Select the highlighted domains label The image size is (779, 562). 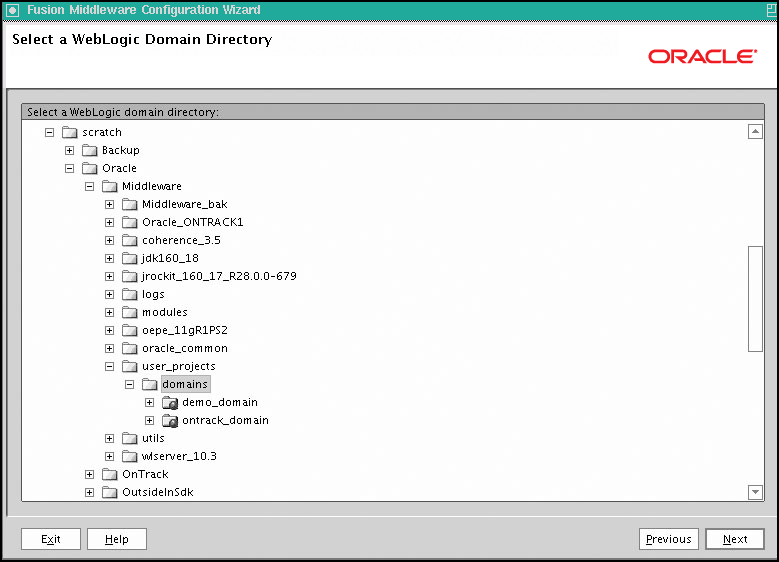pyautogui.click(x=185, y=384)
